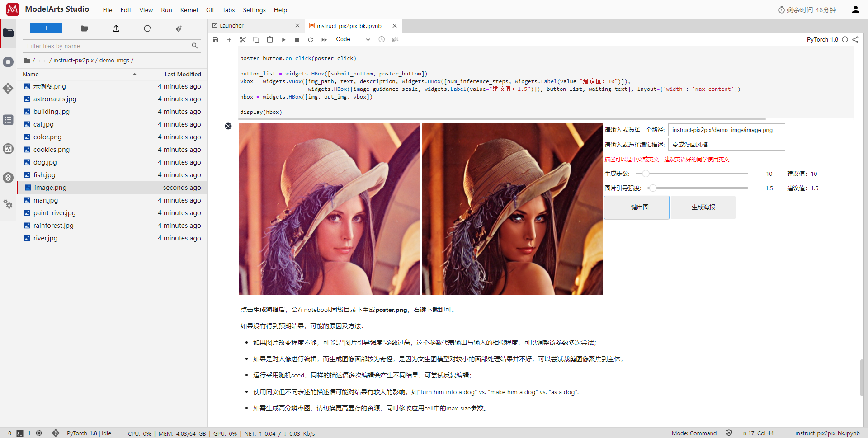Open the Help menu
Screen dimensions: 868x438
280,10
